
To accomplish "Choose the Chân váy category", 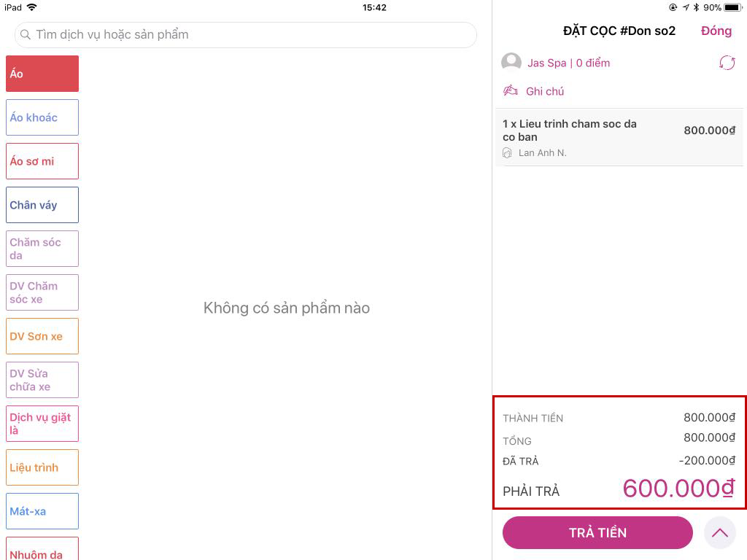I will (42, 205).
